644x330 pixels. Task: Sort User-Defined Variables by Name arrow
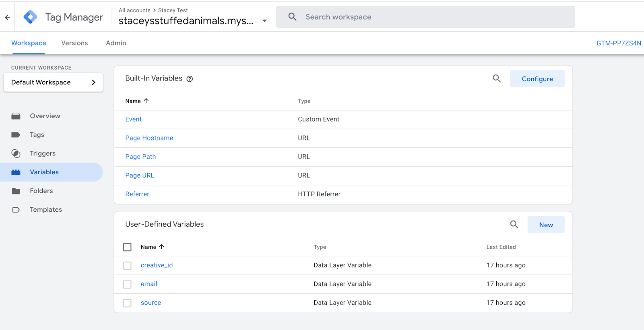point(161,247)
